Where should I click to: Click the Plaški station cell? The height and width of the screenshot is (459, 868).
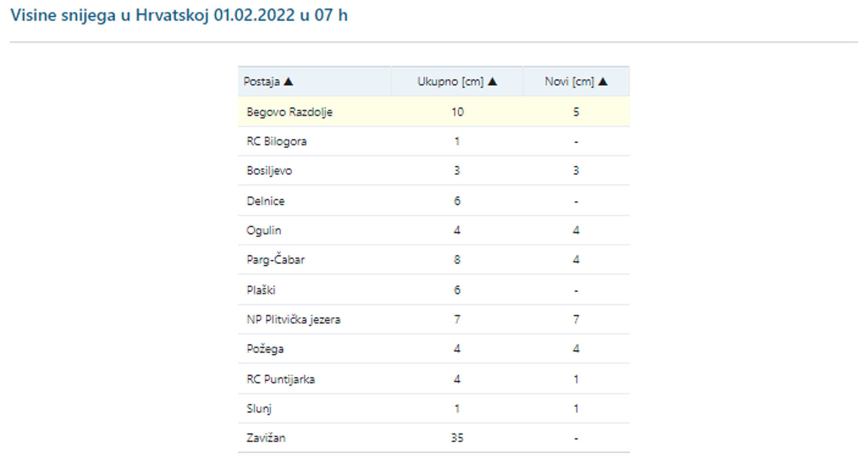261,290
